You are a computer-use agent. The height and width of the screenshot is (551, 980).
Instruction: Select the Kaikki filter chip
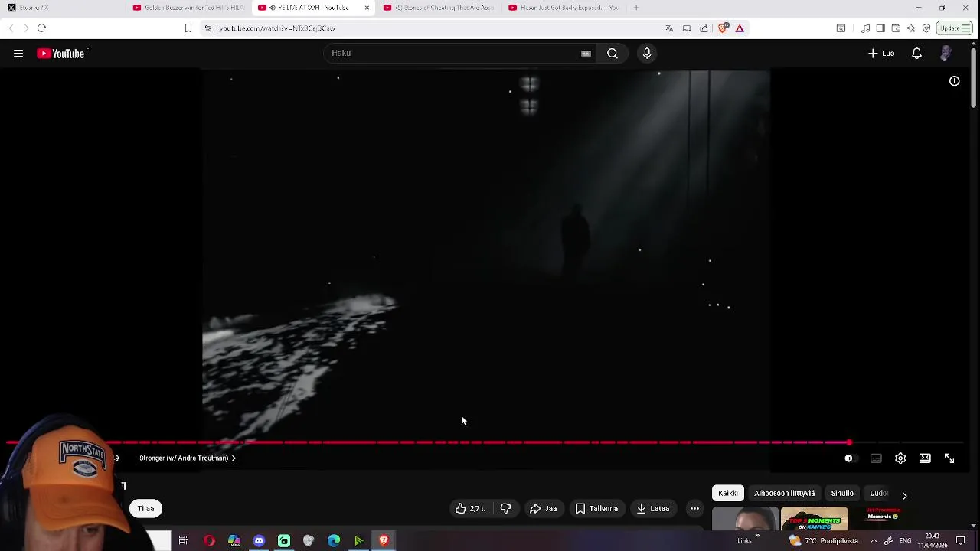tap(728, 494)
